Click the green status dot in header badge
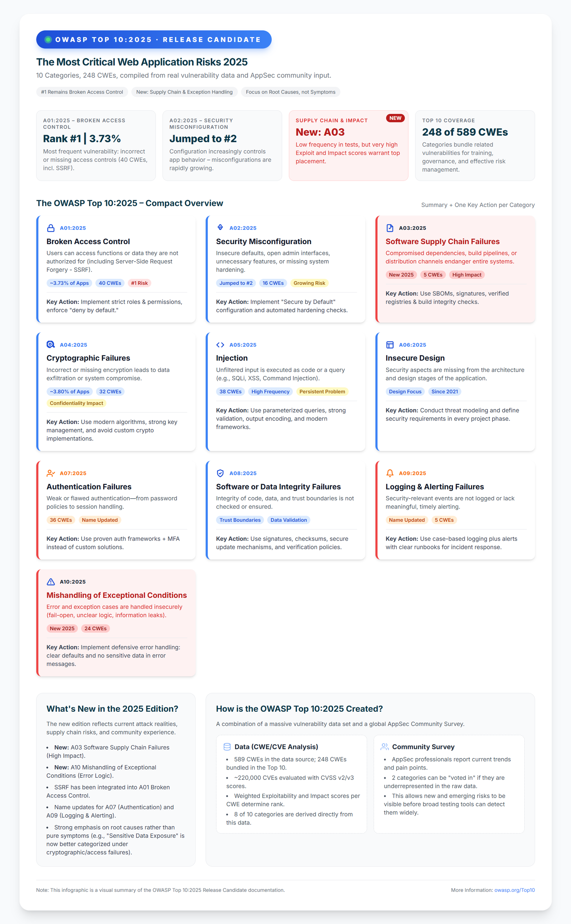Viewport: 571px width, 924px height. click(x=48, y=40)
